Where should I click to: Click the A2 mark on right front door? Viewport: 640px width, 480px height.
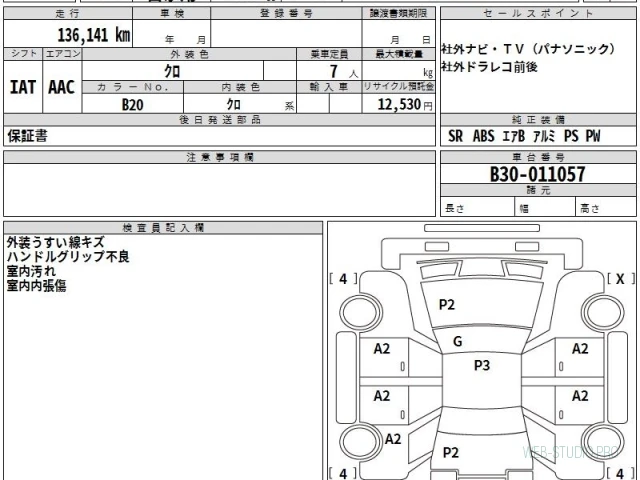pos(580,349)
